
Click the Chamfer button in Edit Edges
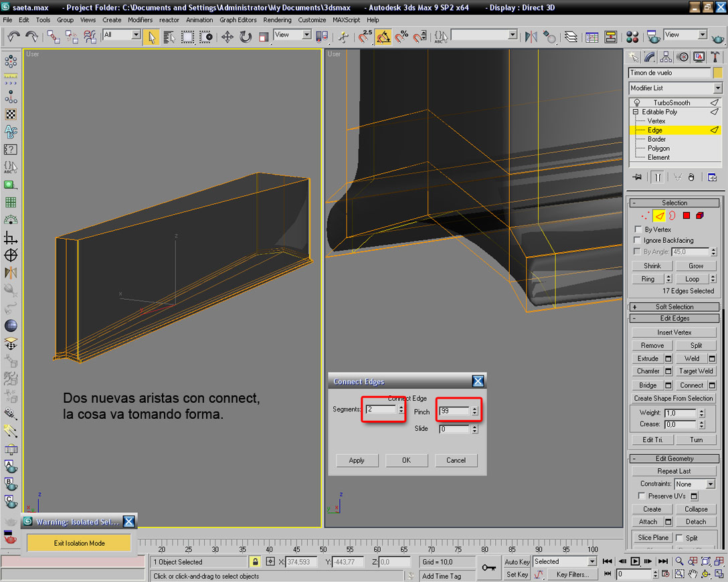[648, 371]
